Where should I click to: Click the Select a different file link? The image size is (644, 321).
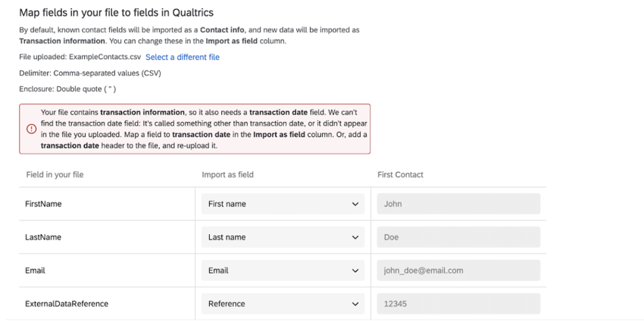182,58
